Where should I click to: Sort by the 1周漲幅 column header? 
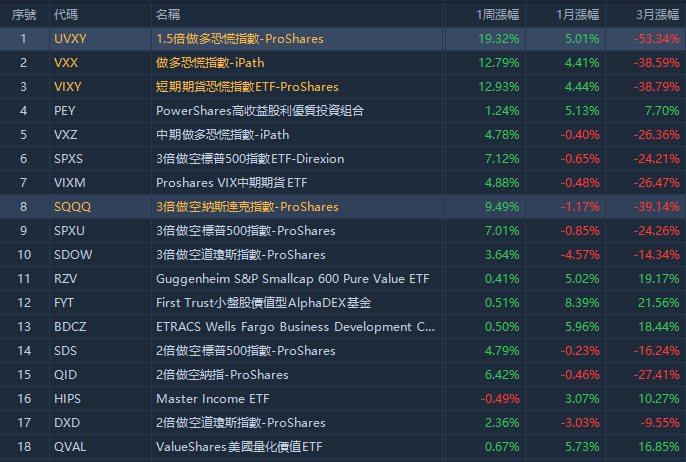497,15
